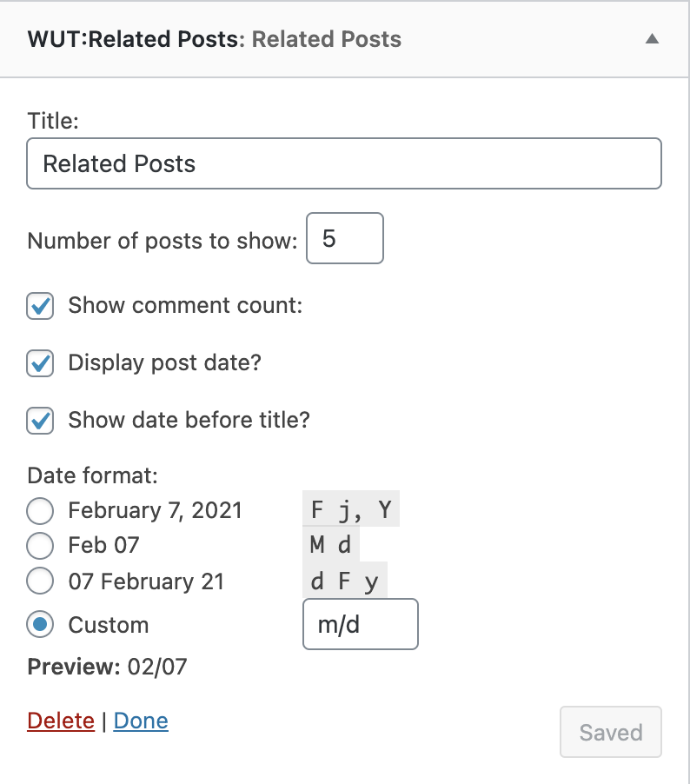Screen dimensions: 690x784
Task: Disable Show date before title checkbox
Action: (x=40, y=421)
